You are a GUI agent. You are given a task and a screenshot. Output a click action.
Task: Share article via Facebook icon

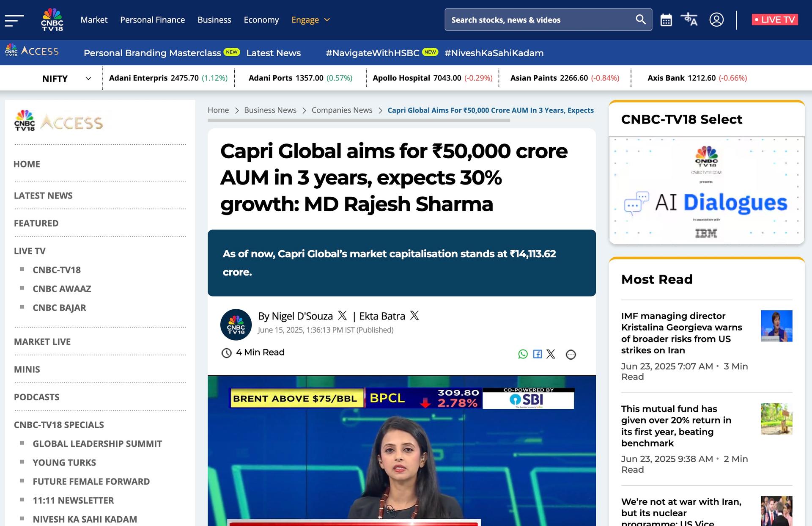[x=538, y=354]
